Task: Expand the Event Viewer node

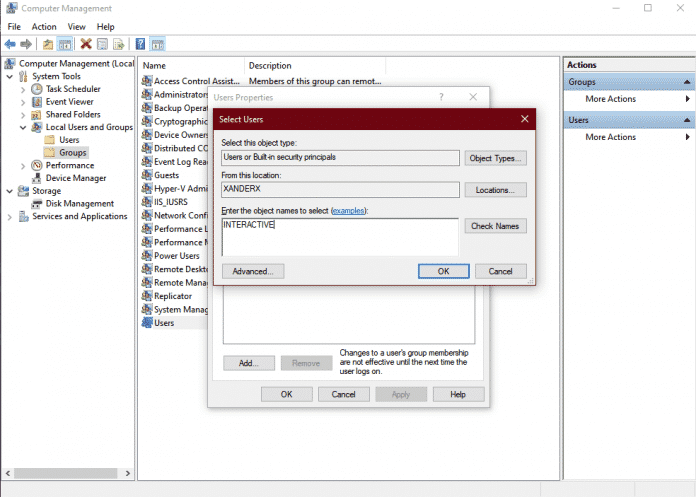Action: click(x=24, y=102)
